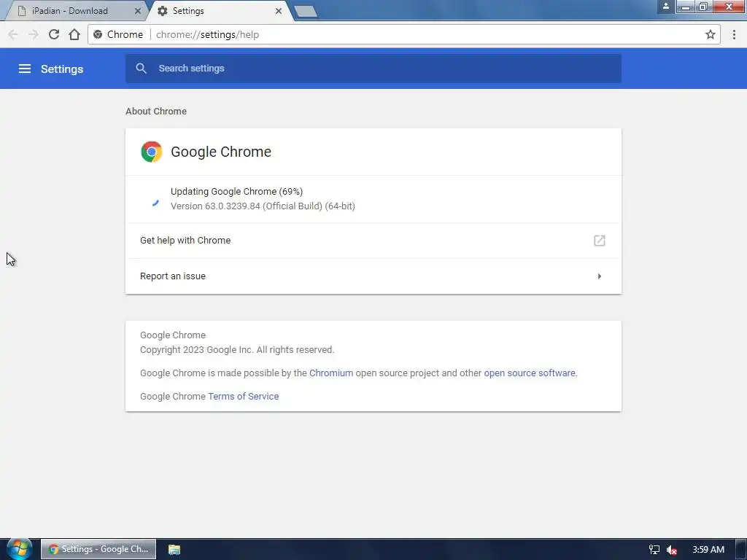Open Chrome's three-dot menu
This screenshot has height=560, width=747.
734,34
